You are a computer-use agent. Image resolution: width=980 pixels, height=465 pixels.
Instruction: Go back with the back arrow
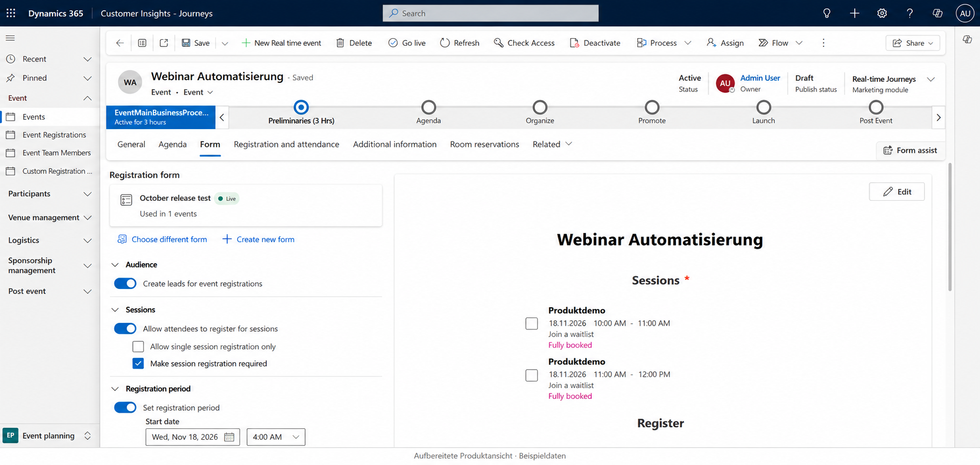pos(120,43)
